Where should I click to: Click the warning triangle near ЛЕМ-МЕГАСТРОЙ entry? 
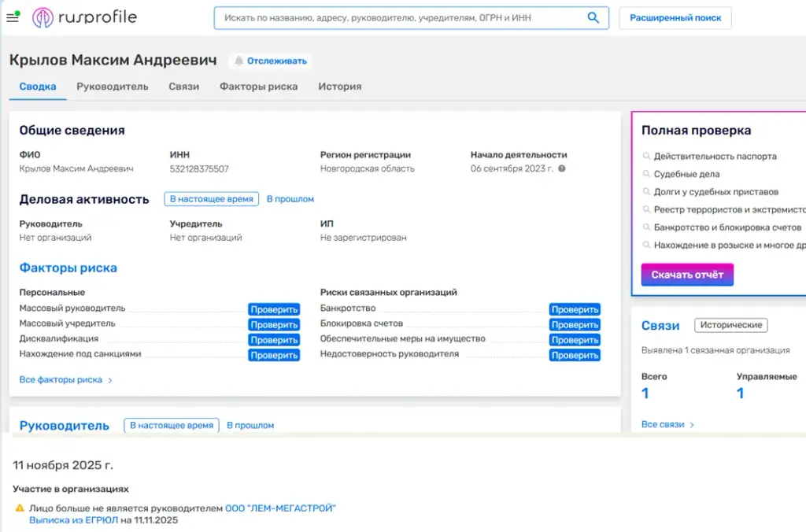(x=20, y=508)
